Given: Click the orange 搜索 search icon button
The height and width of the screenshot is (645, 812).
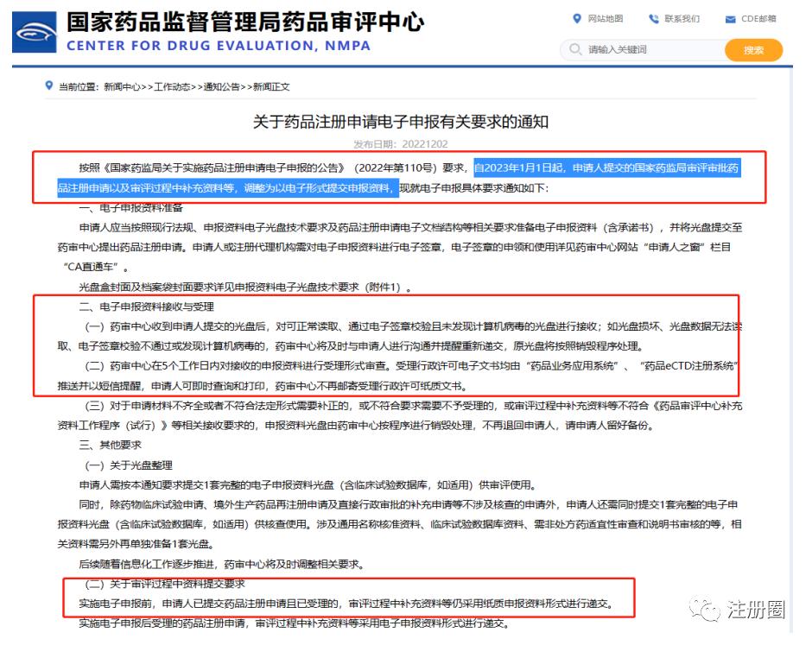Looking at the screenshot, I should coord(752,51).
